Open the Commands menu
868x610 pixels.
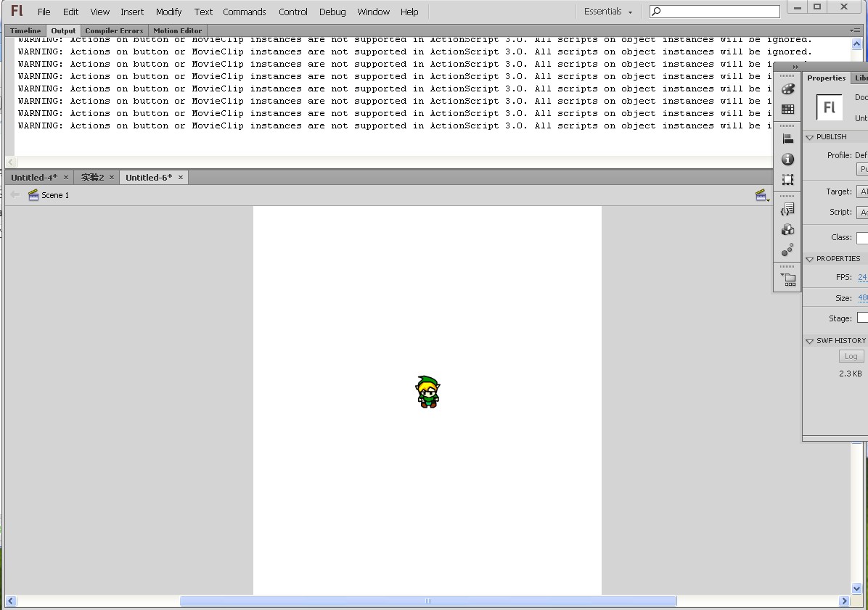[244, 12]
